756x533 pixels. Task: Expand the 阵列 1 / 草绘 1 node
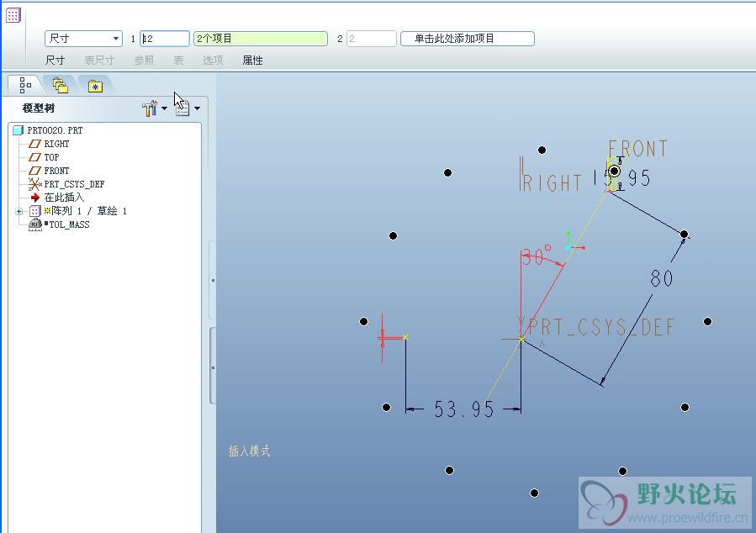[19, 211]
